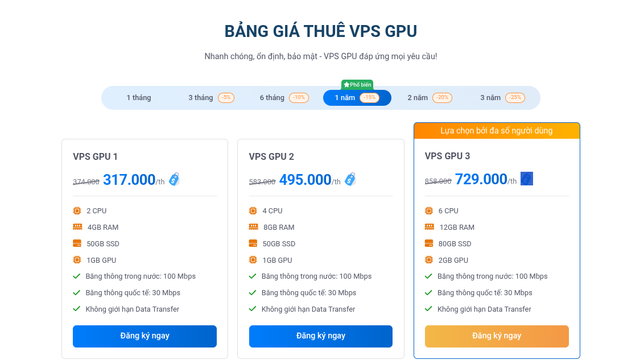Viewport: 644px width, 364px height.
Task: Click the CPU icon beside 6 CPU
Action: tap(428, 210)
